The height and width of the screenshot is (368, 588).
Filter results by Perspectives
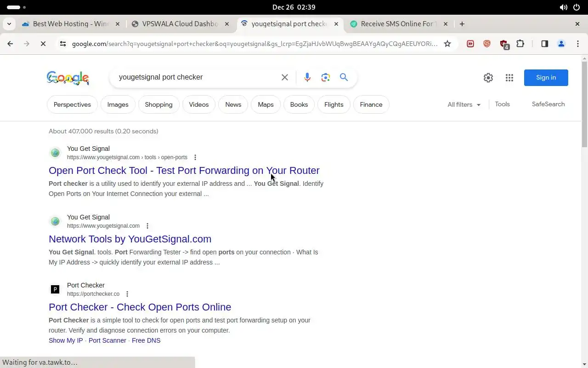point(72,104)
